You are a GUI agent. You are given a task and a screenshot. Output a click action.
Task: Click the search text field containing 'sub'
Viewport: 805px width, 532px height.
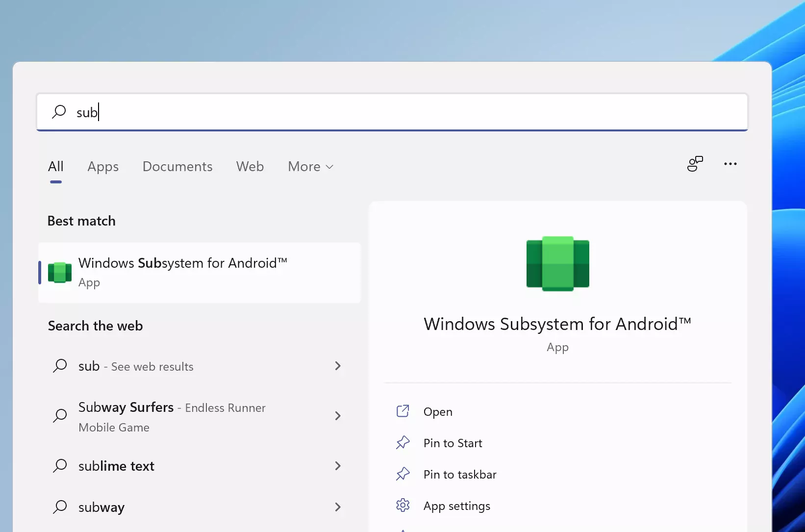392,112
